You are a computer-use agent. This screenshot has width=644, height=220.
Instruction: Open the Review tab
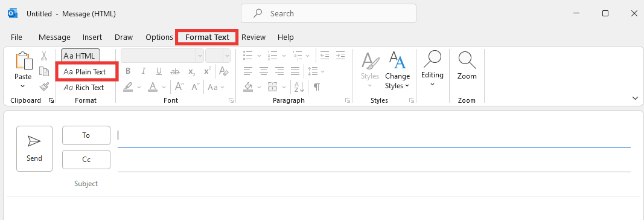click(253, 37)
